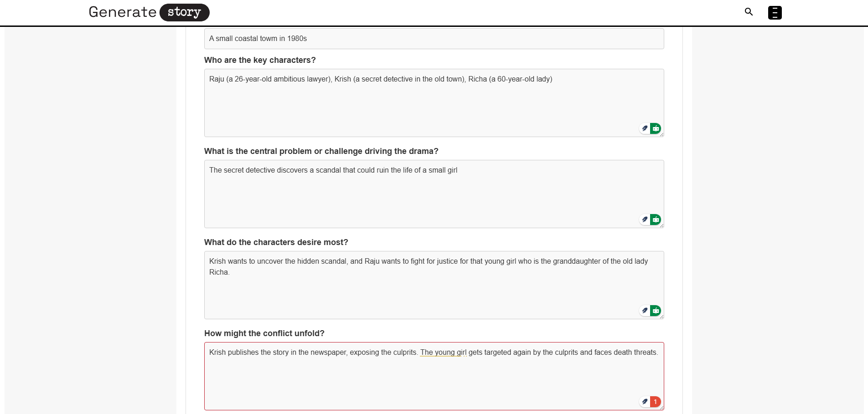
Task: Open the search icon in the top bar
Action: (x=749, y=12)
